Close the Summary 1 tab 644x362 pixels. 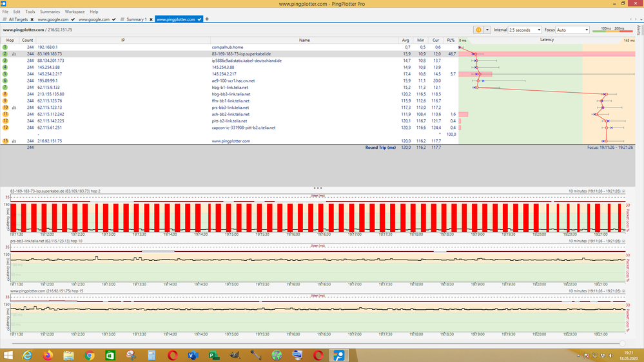(x=151, y=19)
